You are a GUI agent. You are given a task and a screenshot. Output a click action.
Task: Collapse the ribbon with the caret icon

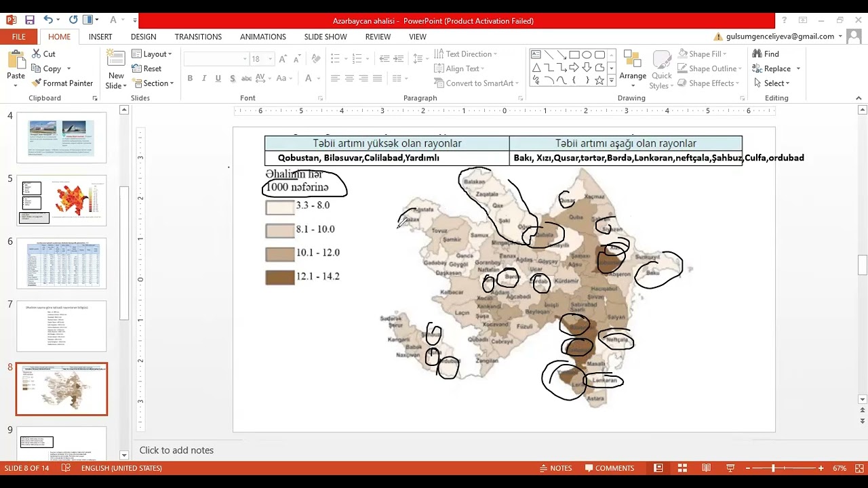point(858,98)
